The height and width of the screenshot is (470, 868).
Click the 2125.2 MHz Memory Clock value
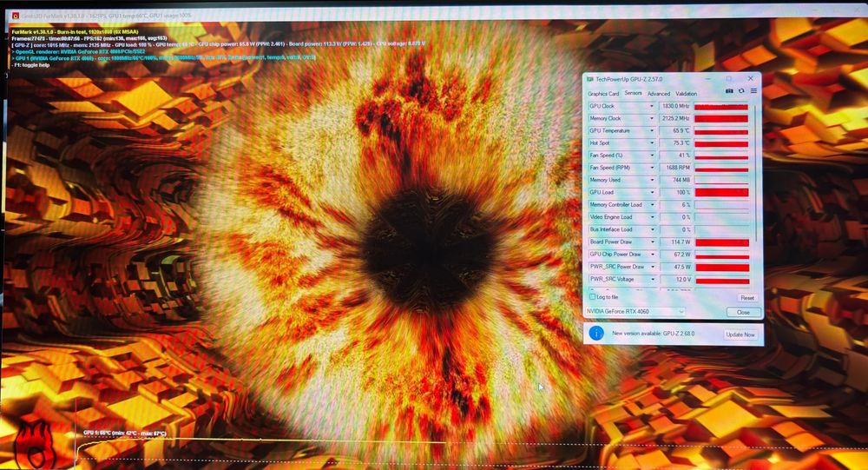674,119
